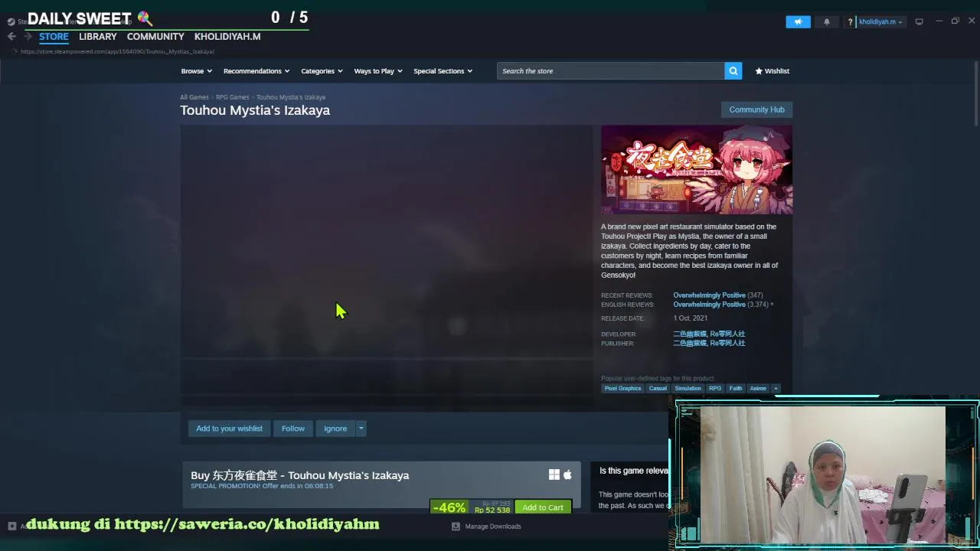Screen dimensions: 980x551
Task: Follow this game
Action: (x=293, y=429)
